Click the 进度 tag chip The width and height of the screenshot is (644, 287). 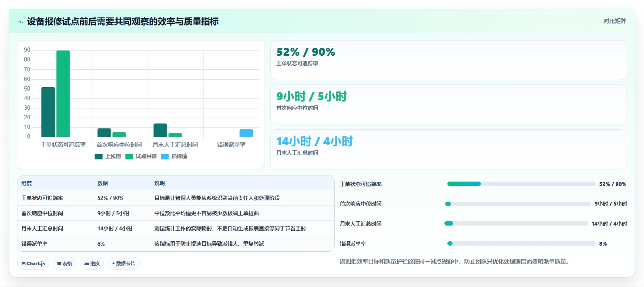click(x=92, y=263)
